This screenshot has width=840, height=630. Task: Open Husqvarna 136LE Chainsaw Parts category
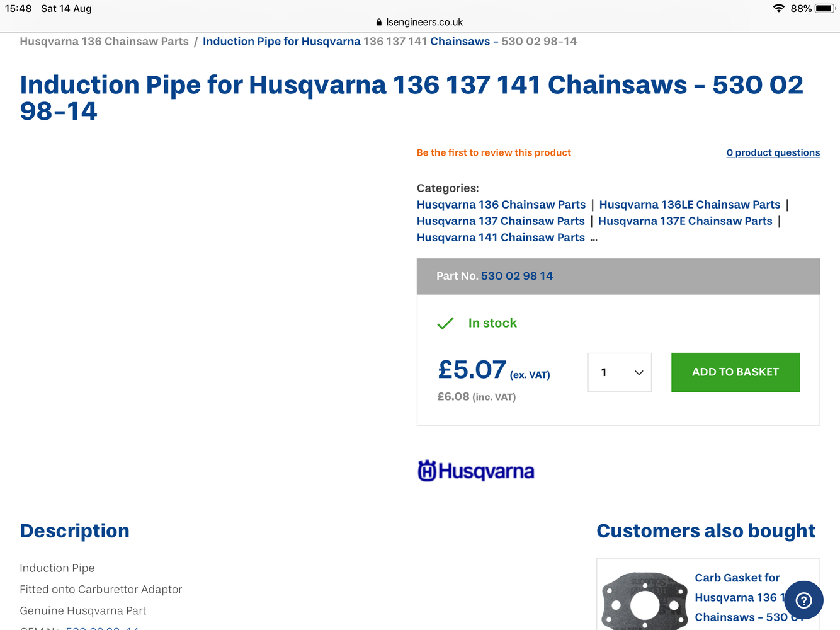click(690, 205)
